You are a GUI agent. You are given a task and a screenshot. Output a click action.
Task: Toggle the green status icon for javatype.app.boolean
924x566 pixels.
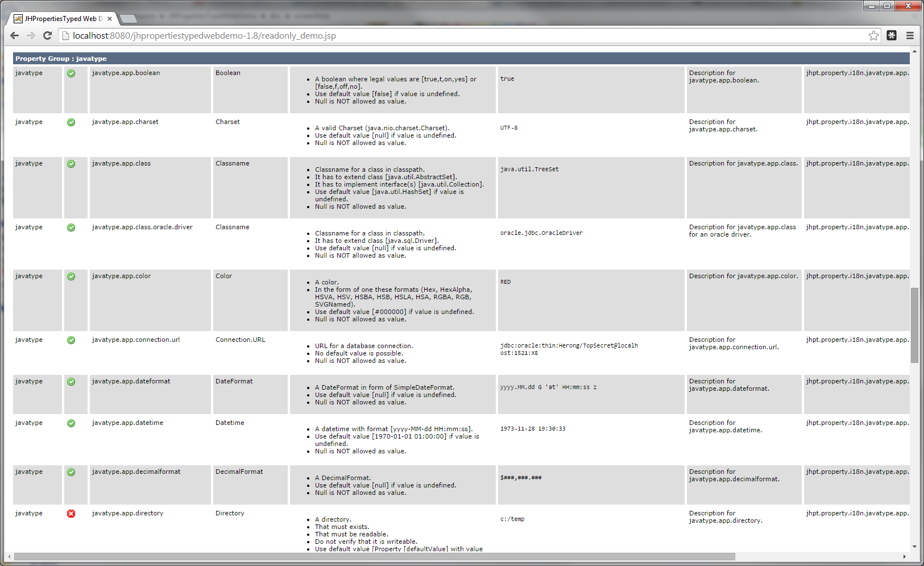(x=71, y=73)
